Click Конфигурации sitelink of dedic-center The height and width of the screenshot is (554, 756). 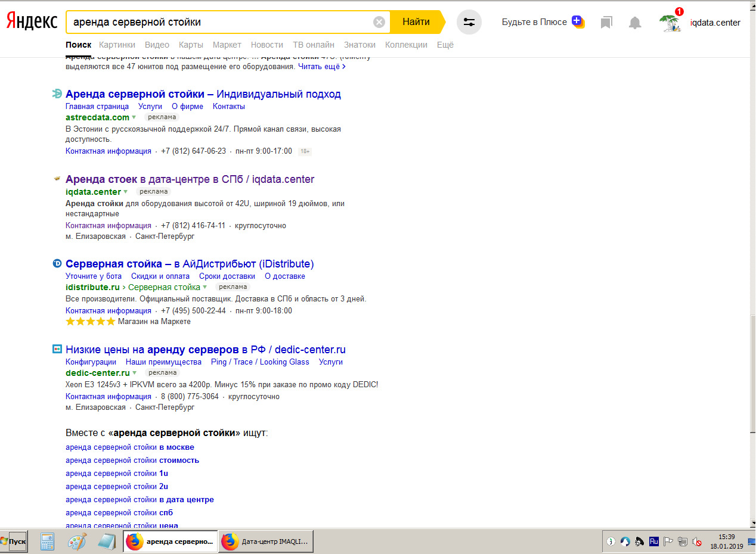[91, 362]
